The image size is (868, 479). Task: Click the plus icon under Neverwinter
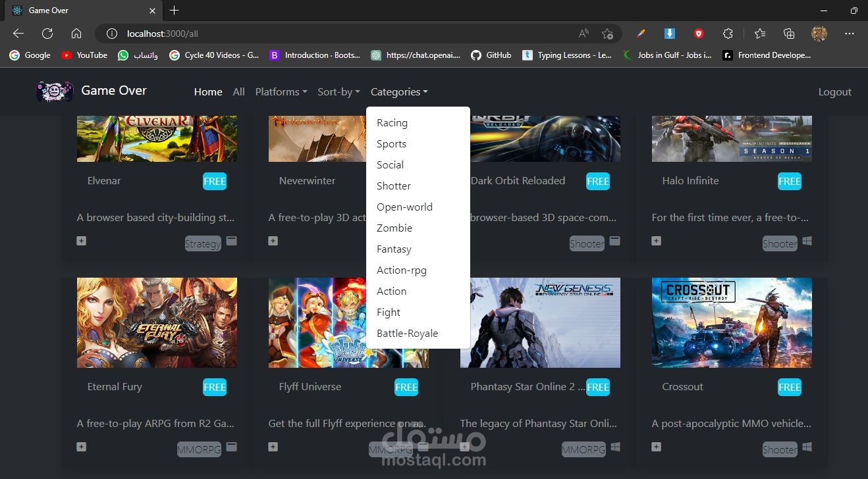click(x=273, y=241)
